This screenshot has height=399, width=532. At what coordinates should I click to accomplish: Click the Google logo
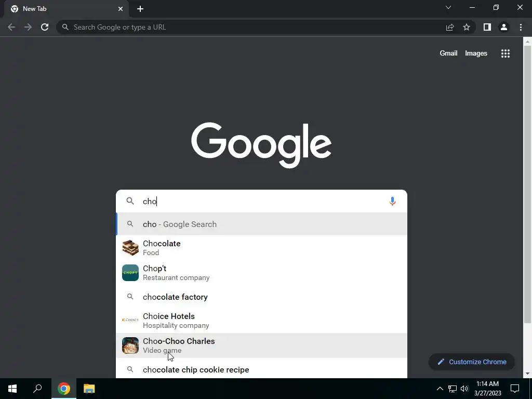[261, 145]
